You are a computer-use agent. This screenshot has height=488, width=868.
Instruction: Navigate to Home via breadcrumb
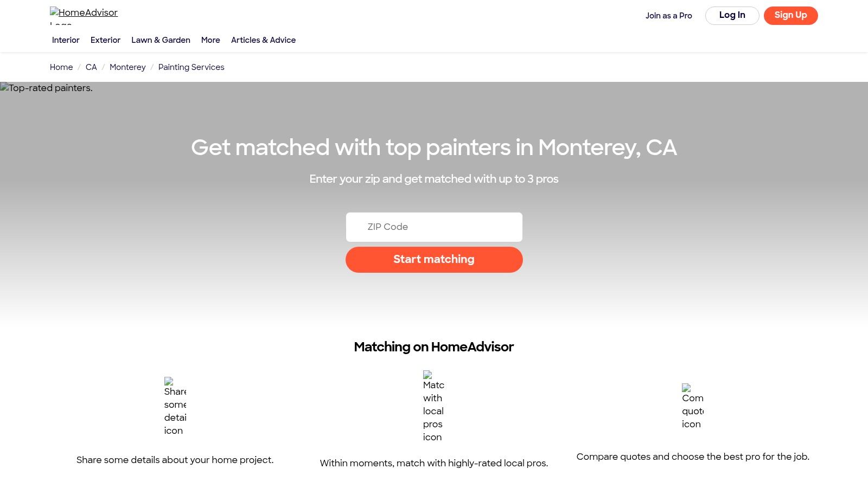pyautogui.click(x=61, y=67)
